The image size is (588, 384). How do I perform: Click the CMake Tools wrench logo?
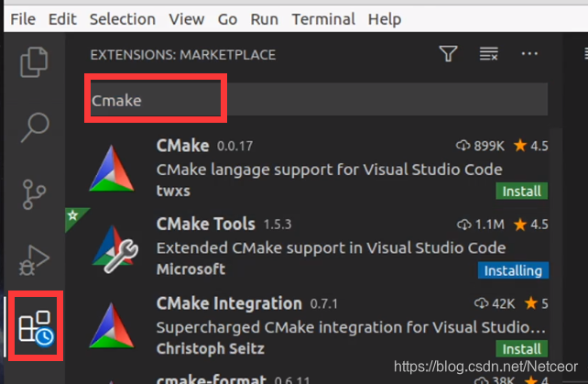point(114,248)
